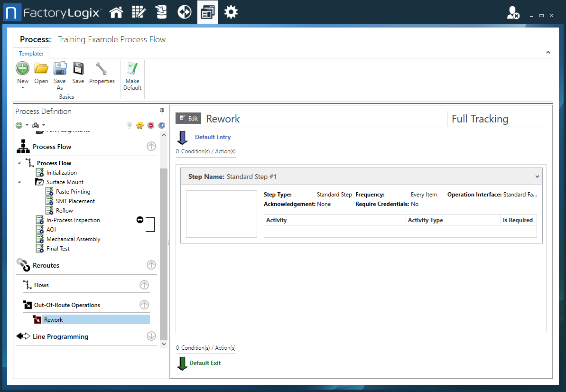This screenshot has width=566, height=392.
Task: Click the red remove icon in Process Definition
Action: [x=151, y=125]
